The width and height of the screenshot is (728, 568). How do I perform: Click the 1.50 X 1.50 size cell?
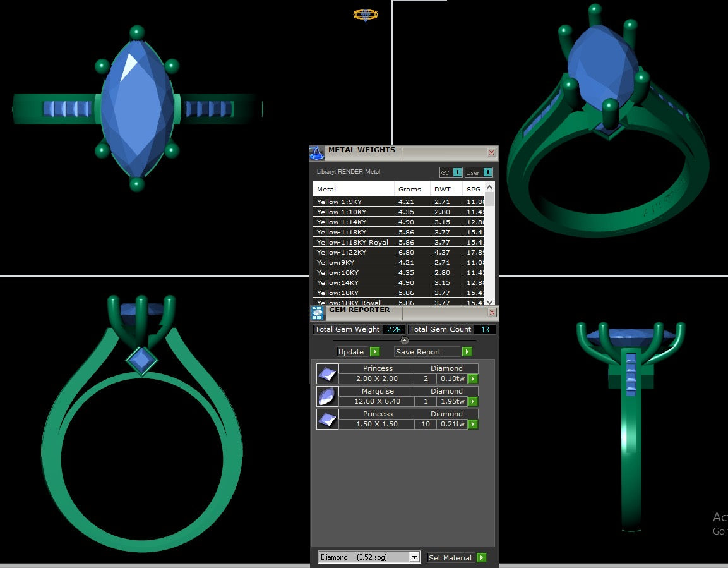click(x=376, y=424)
